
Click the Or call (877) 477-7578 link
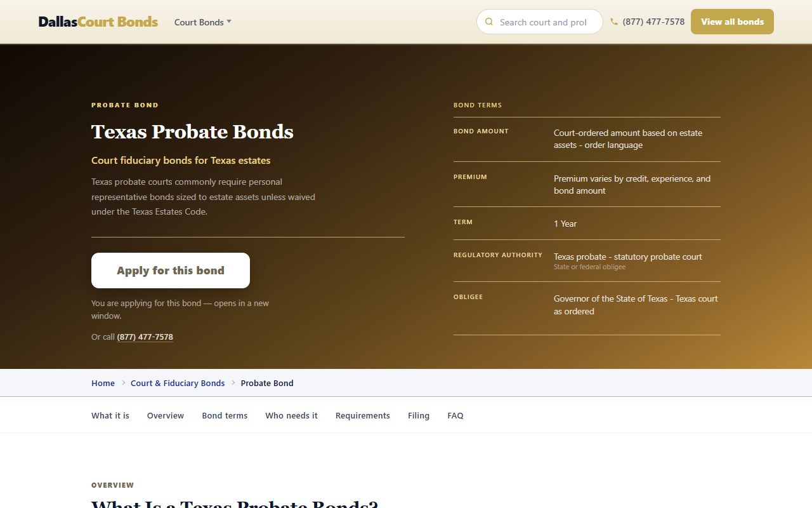145,337
